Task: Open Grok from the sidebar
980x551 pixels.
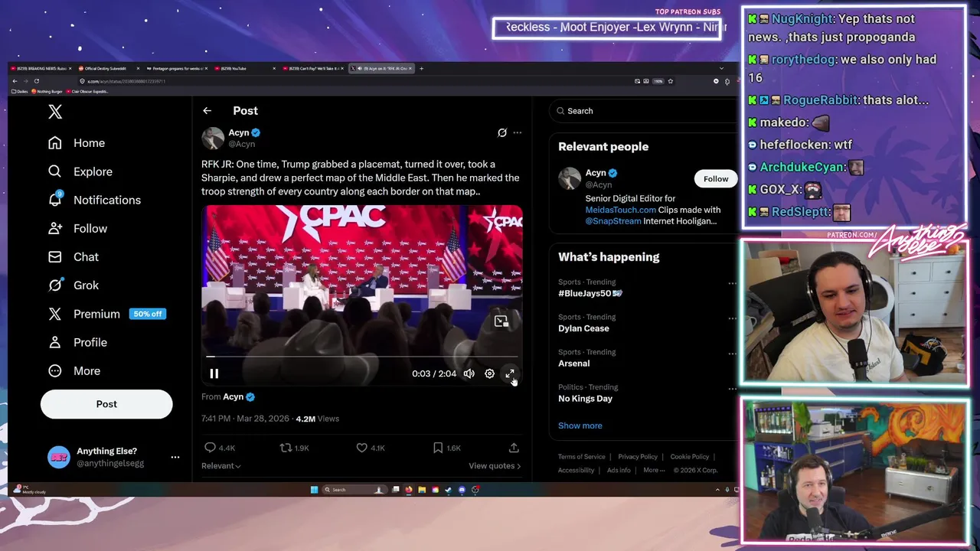Action: click(x=73, y=285)
